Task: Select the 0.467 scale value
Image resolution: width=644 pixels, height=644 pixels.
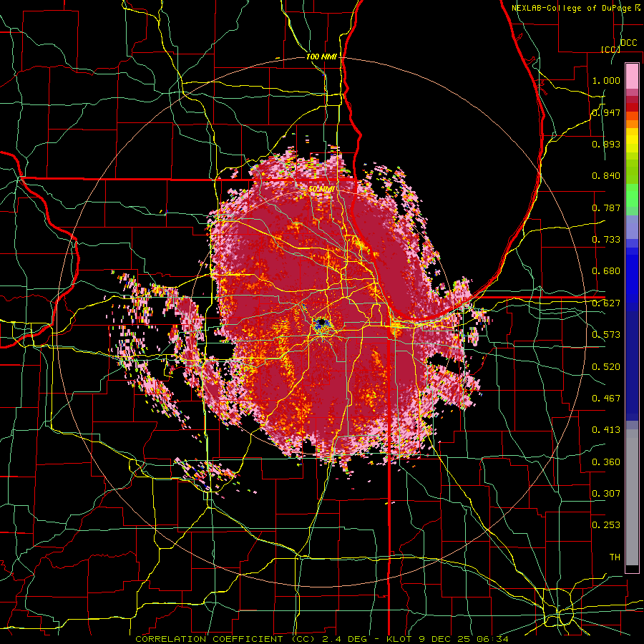Action: [606, 399]
